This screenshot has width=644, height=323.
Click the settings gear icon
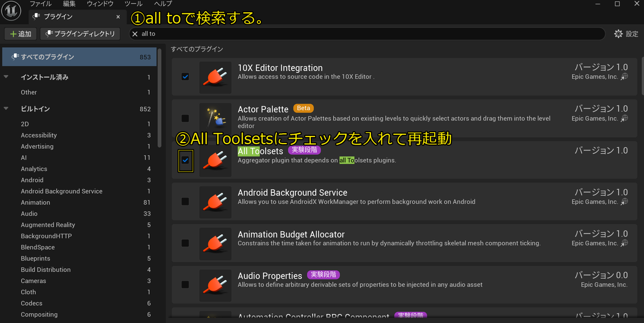(x=618, y=34)
